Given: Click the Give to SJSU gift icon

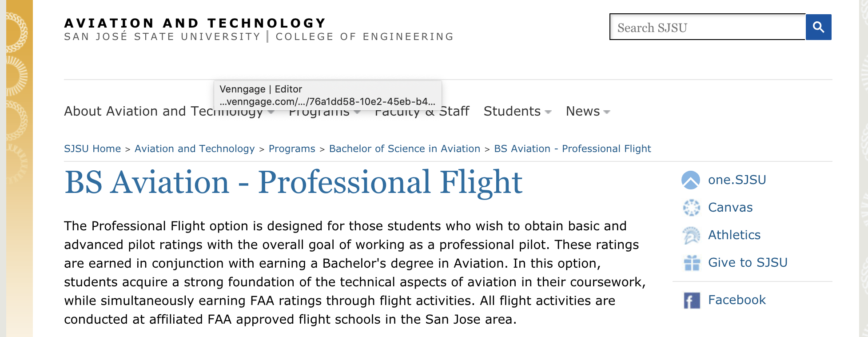Looking at the screenshot, I should tap(692, 263).
